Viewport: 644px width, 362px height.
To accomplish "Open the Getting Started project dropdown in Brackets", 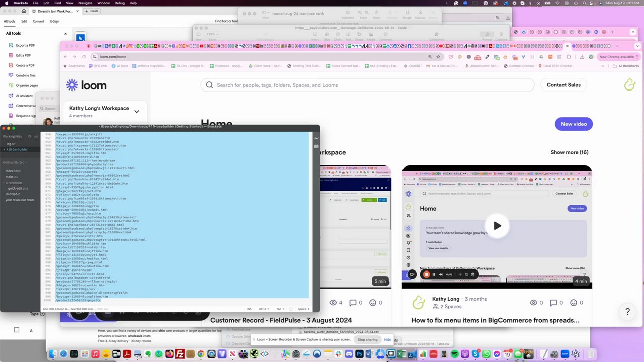I will (x=15, y=162).
